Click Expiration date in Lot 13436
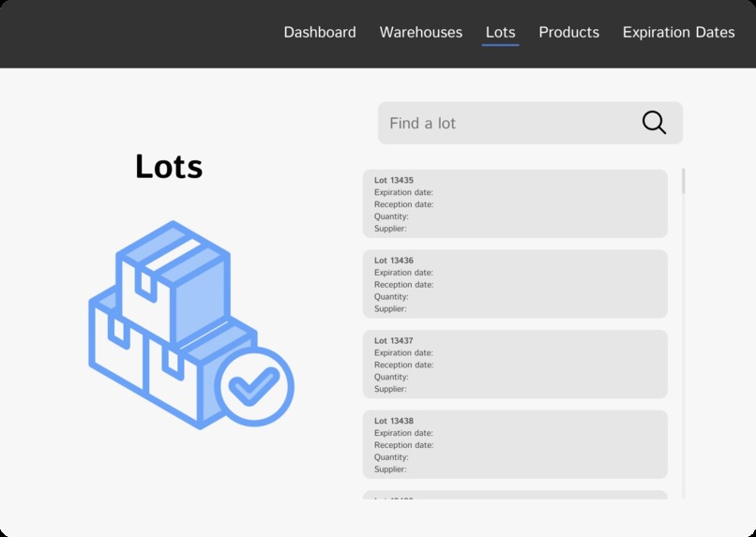Viewport: 756px width, 537px height. (x=403, y=273)
